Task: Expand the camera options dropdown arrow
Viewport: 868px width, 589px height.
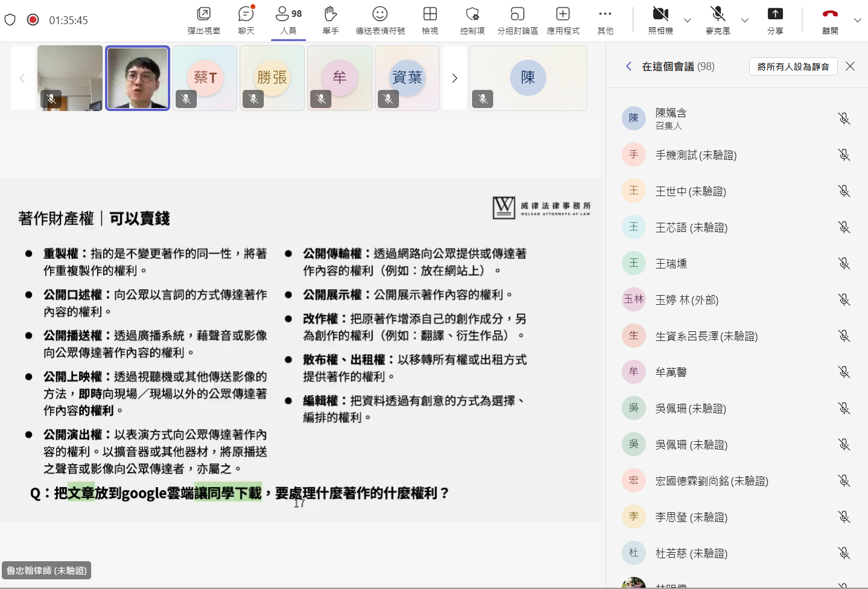Action: pyautogui.click(x=688, y=21)
